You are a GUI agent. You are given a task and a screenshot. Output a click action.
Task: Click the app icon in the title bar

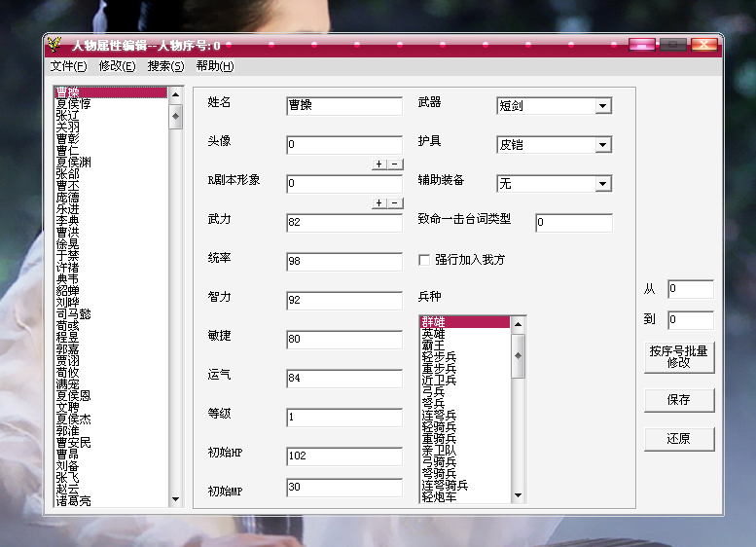(x=55, y=45)
